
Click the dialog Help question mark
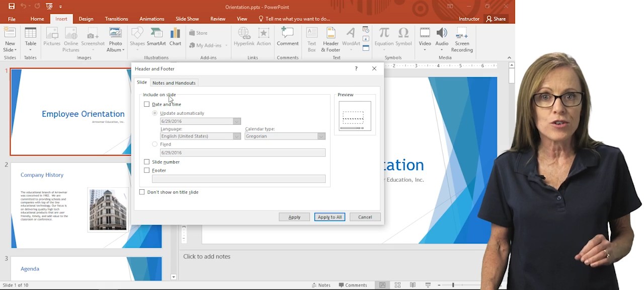tap(356, 68)
